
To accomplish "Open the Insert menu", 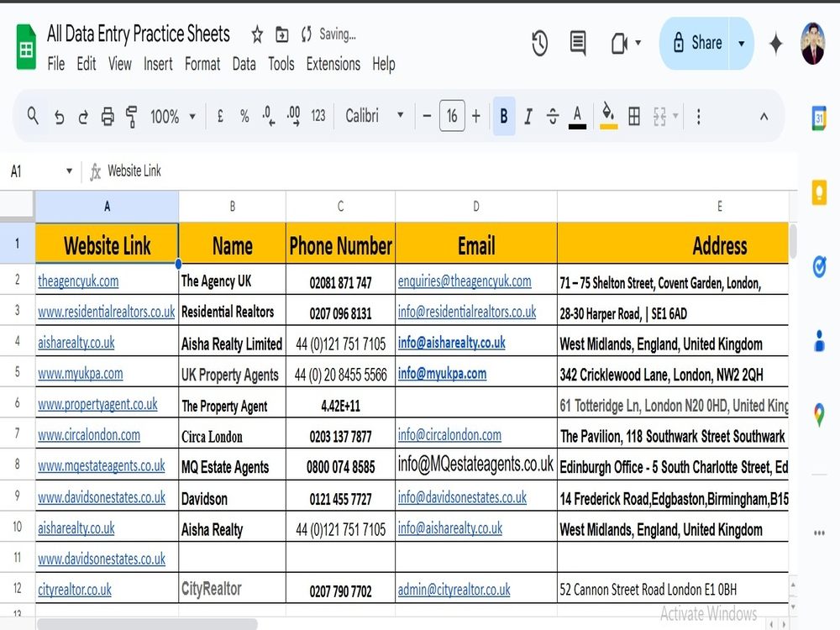I will pos(158,65).
